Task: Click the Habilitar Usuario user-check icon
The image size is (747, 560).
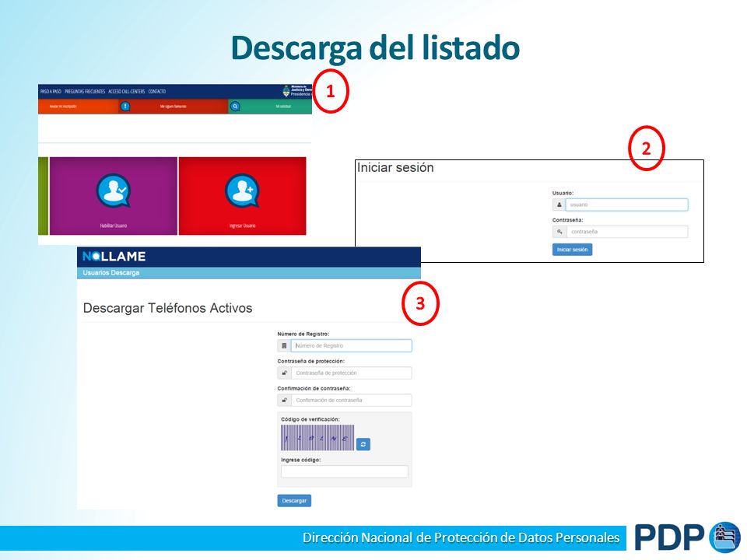Action: click(114, 191)
